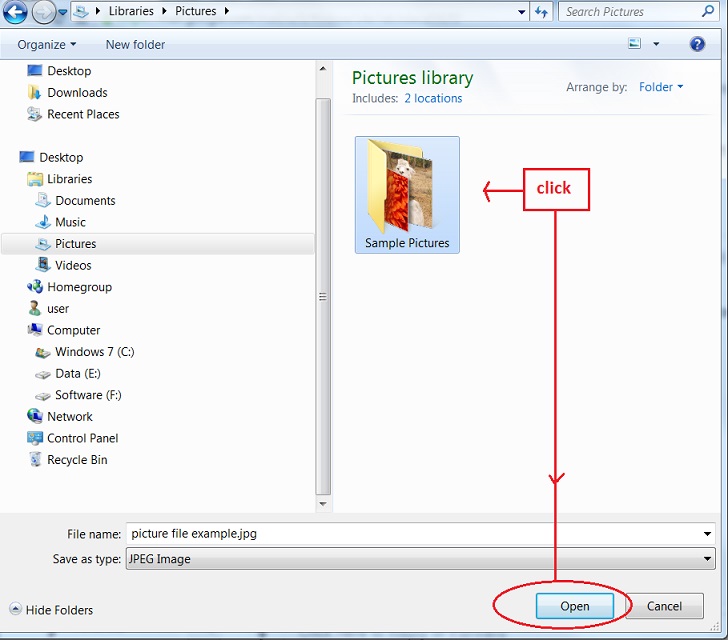Viewport: 728px width, 640px height.
Task: Click the Network icon
Action: [35, 416]
